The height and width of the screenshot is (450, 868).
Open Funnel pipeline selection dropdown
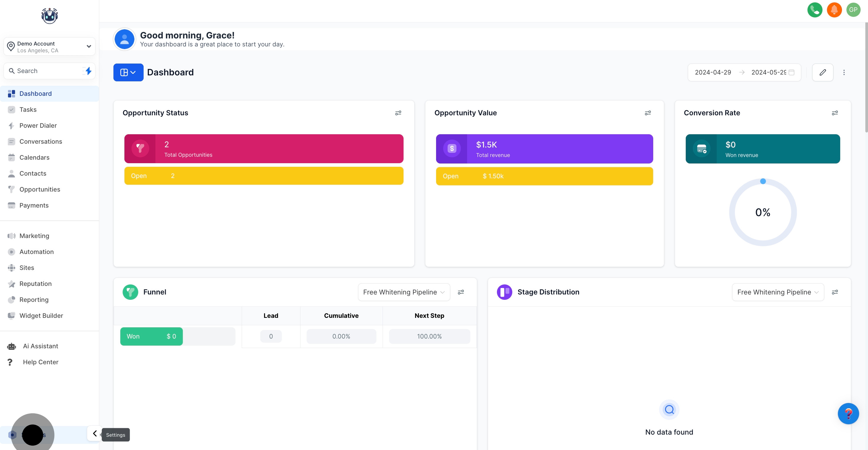pos(403,292)
